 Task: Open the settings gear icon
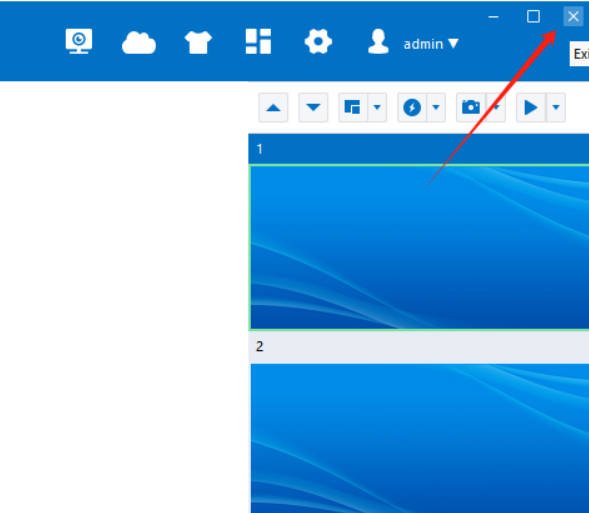[x=318, y=41]
